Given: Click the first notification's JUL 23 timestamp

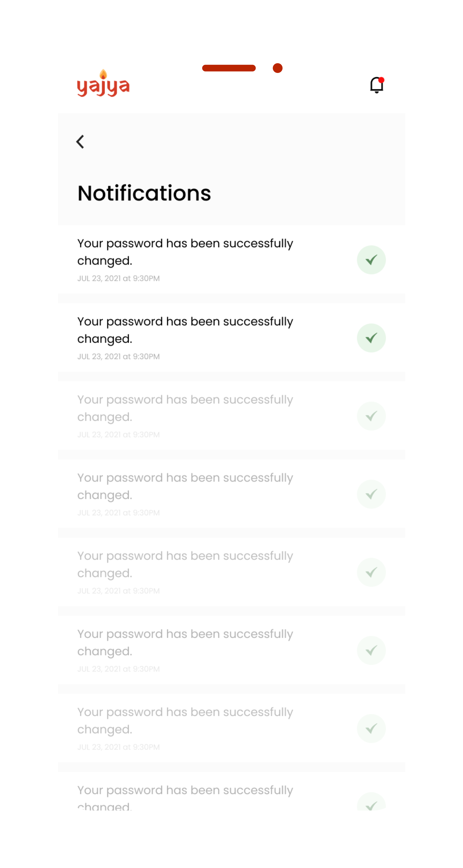Looking at the screenshot, I should [x=119, y=279].
